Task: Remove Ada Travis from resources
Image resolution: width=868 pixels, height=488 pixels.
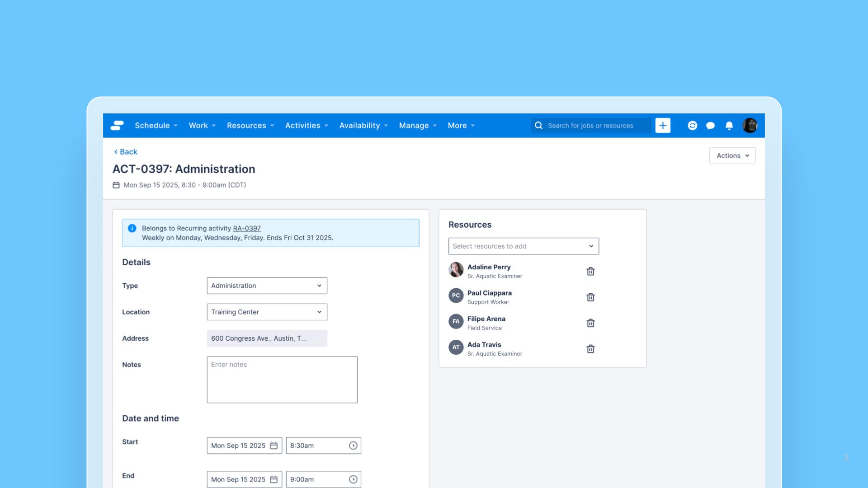Action: pyautogui.click(x=590, y=348)
